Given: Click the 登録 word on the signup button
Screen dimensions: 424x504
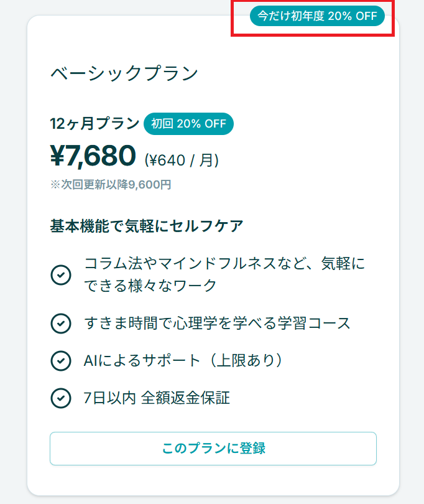Looking at the screenshot, I should 252,448.
